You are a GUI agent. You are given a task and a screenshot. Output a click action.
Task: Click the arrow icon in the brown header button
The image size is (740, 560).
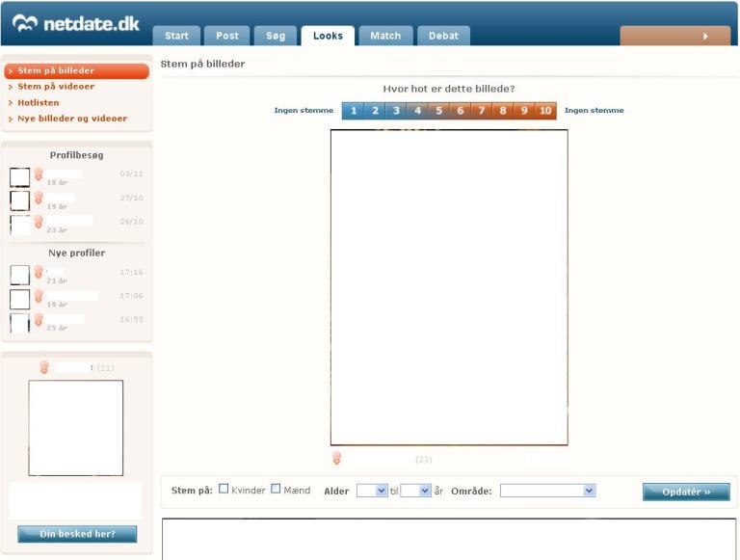click(705, 37)
